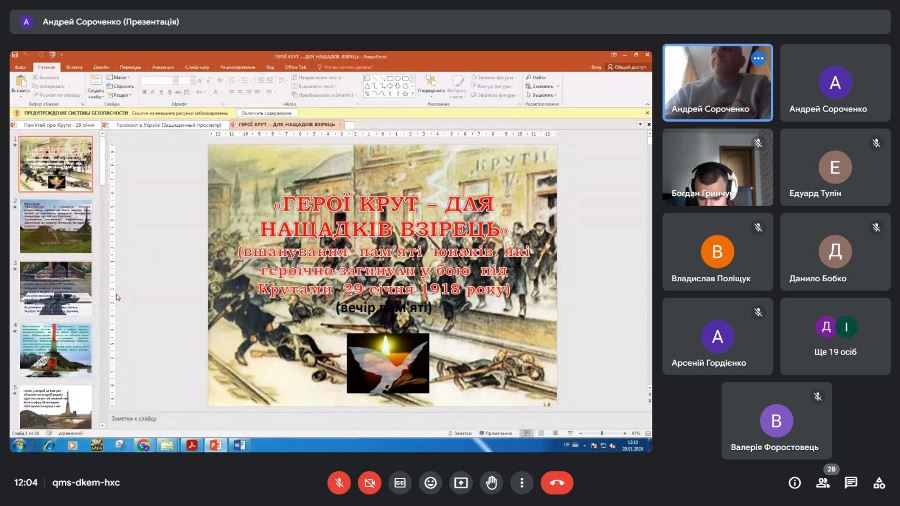
Task: Click the Chrome icon in Windows taskbar
Action: (x=143, y=445)
